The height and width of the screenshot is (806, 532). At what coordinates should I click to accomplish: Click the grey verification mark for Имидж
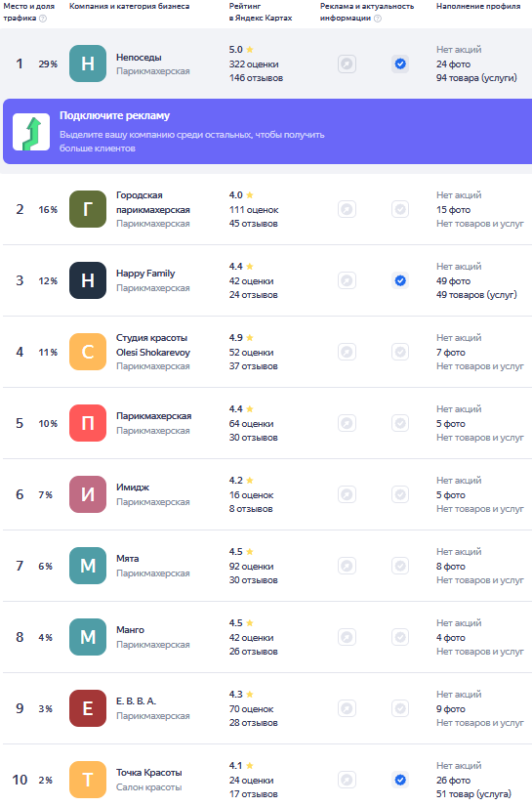point(400,494)
